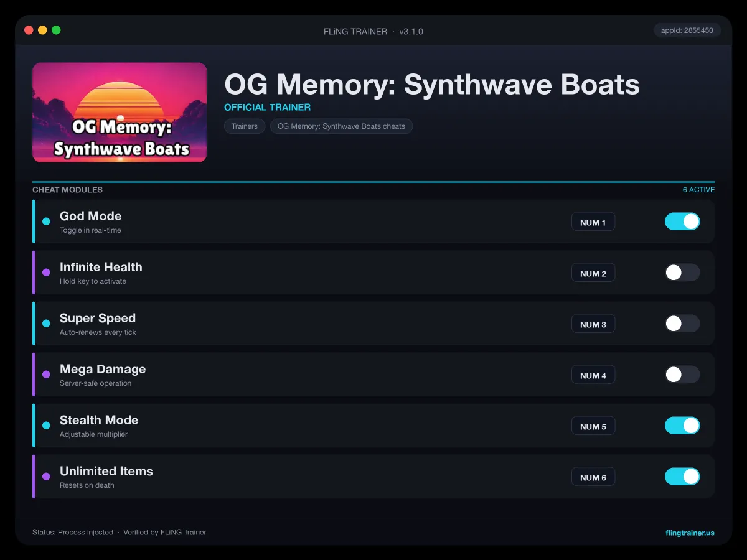The height and width of the screenshot is (560, 747).
Task: Maximize the window with the green button
Action: click(56, 30)
